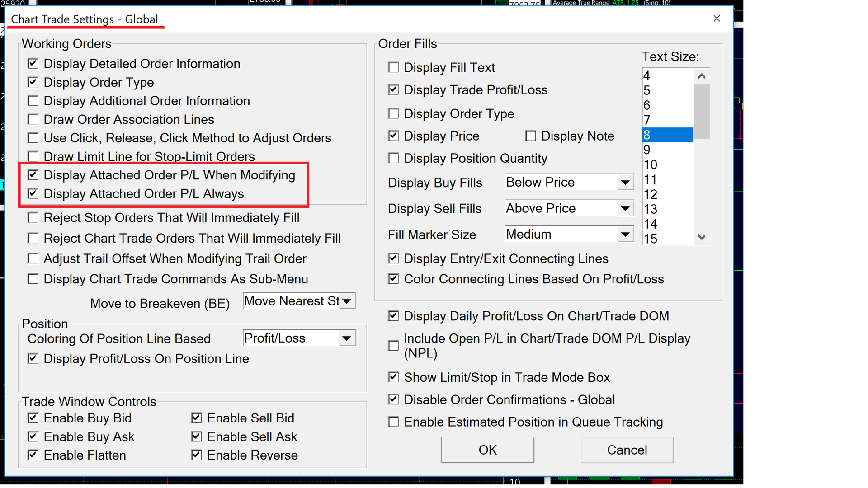Open Display Sell Fills dropdown
The height and width of the screenshot is (488, 868).
(625, 209)
